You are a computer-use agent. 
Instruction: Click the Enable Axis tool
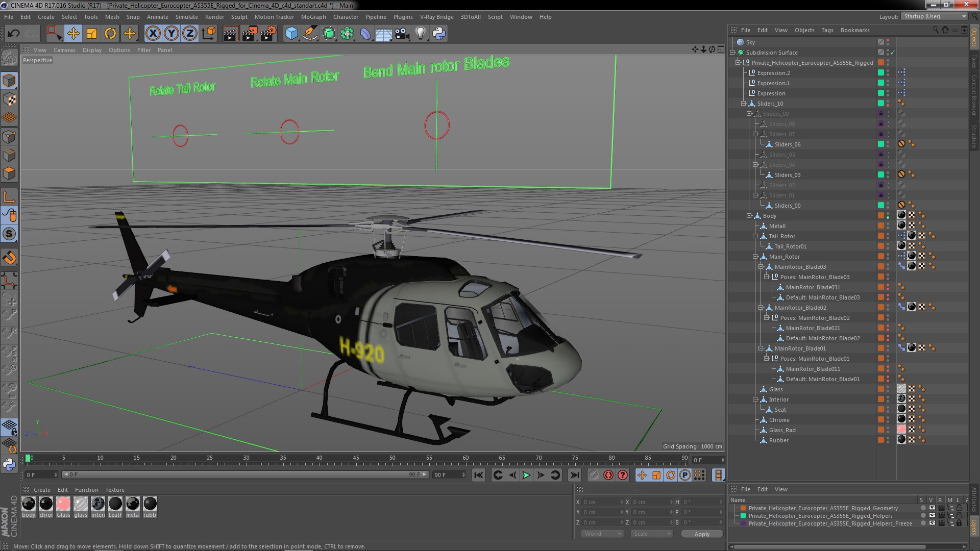click(x=9, y=197)
